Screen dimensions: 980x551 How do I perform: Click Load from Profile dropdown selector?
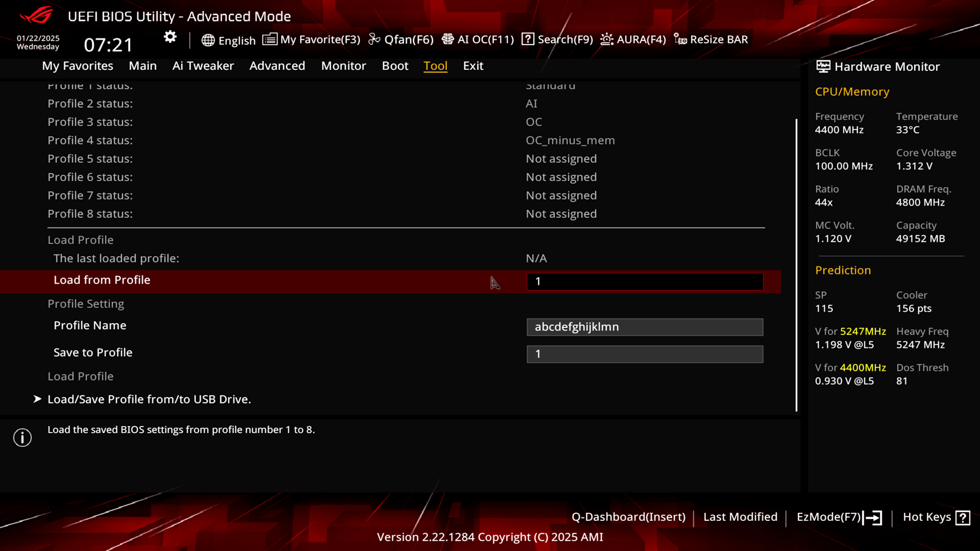[645, 281]
